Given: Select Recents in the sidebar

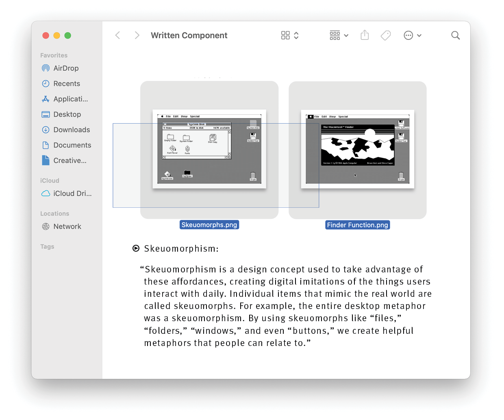Looking at the screenshot, I should pos(67,83).
